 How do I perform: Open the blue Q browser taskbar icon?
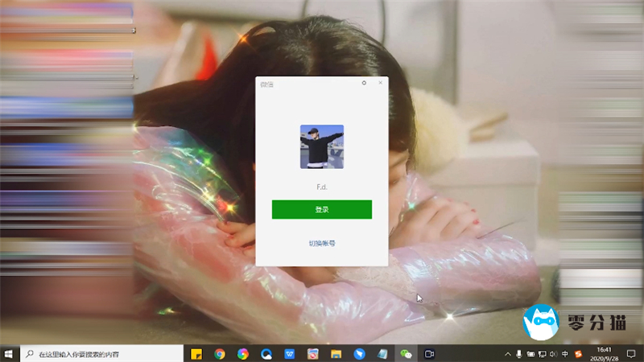click(266, 354)
